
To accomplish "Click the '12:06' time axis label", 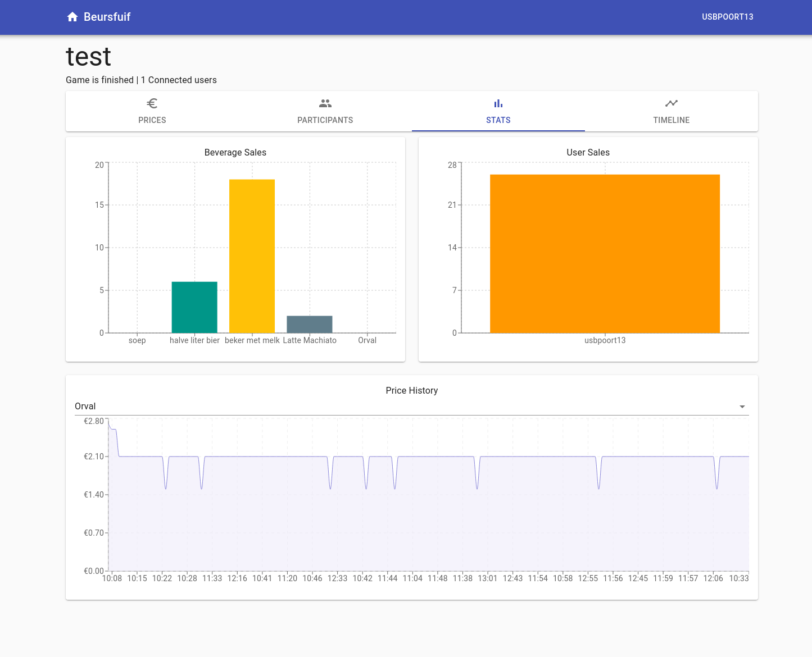I will (713, 578).
